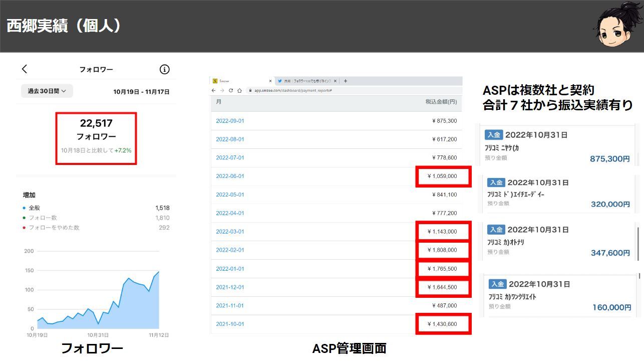
Task: Select the 入金 badge on 160,000円 entry
Action: (498, 284)
